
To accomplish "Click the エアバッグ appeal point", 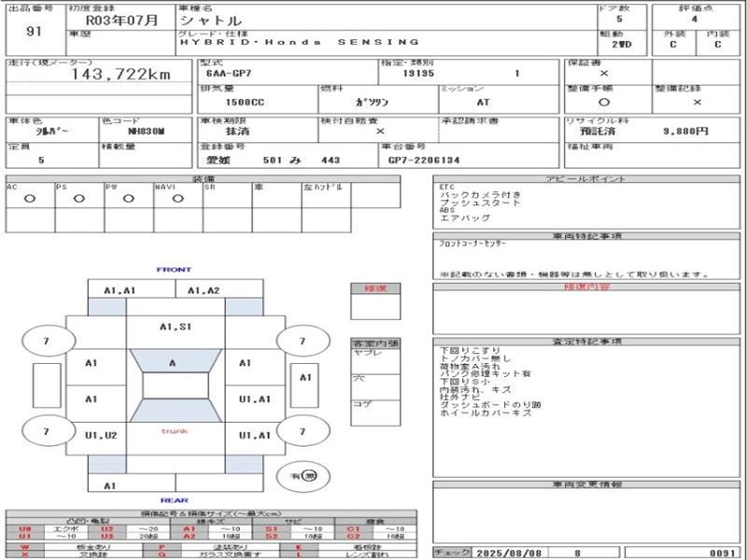I will coord(464,217).
